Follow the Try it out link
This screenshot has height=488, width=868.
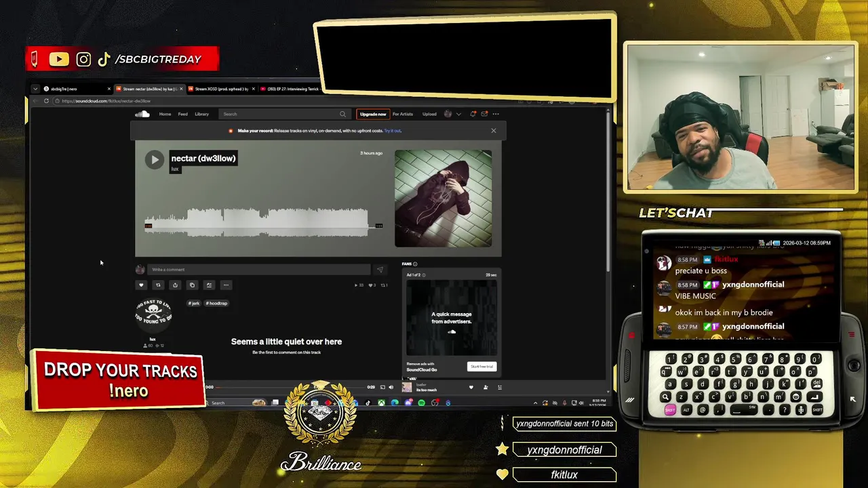coord(393,131)
